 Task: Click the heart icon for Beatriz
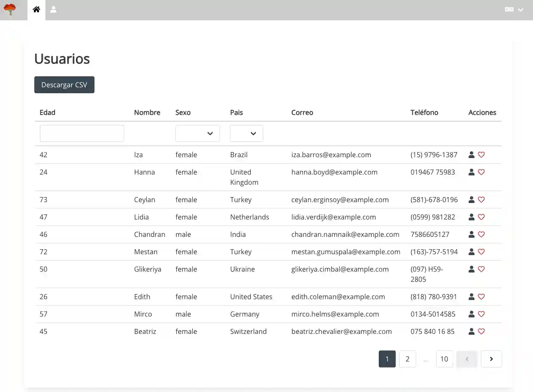[481, 331]
